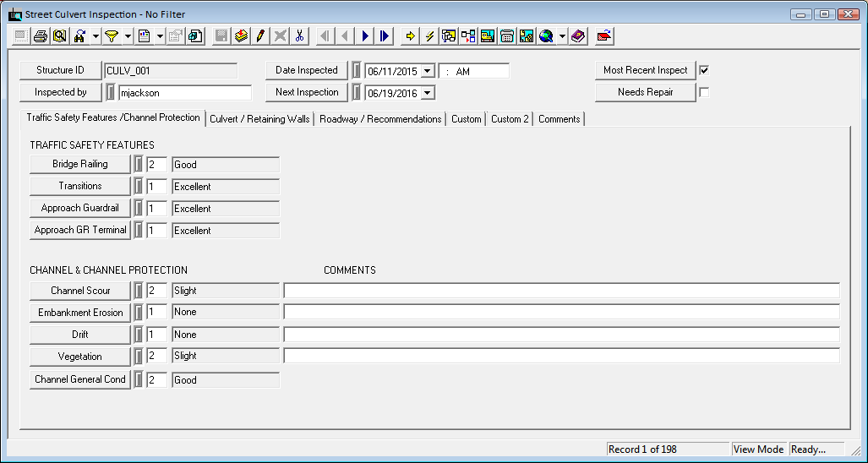
Task: Click the yellow funnel filter icon
Action: (111, 36)
